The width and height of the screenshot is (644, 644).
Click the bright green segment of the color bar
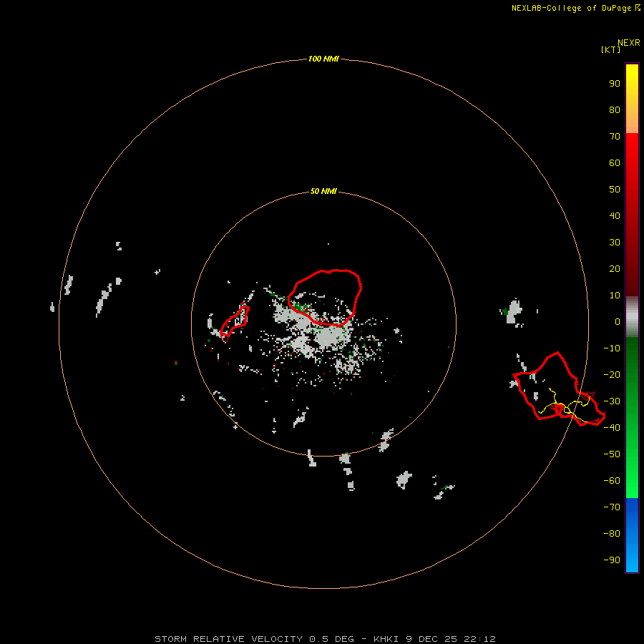(632, 417)
